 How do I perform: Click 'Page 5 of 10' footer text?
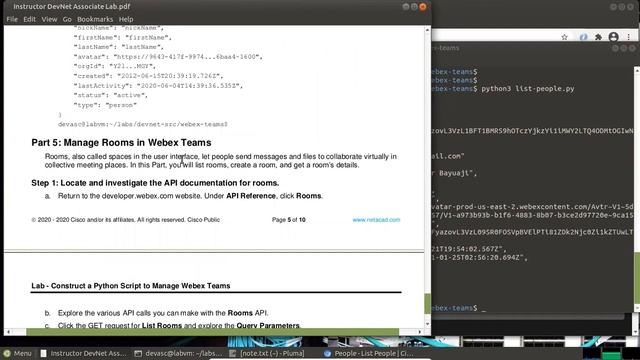click(x=289, y=220)
